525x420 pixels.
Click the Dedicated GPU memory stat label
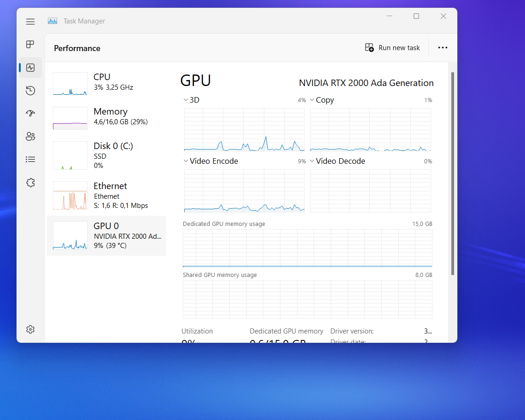286,331
